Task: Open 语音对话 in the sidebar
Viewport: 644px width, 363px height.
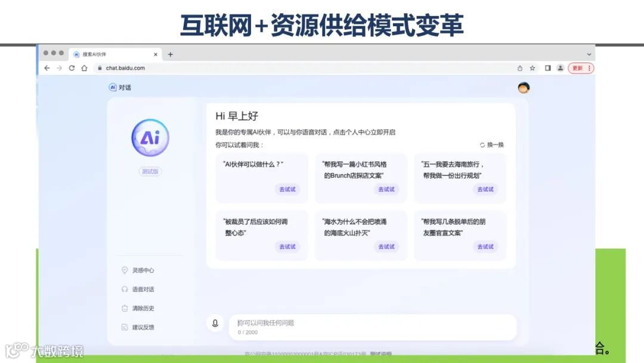Action: (x=138, y=289)
